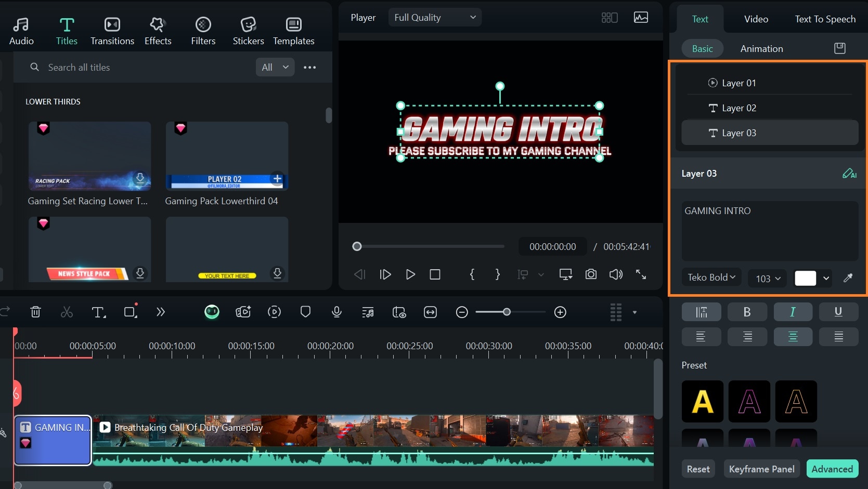
Task: Open the three-dot more options menu
Action: [310, 67]
